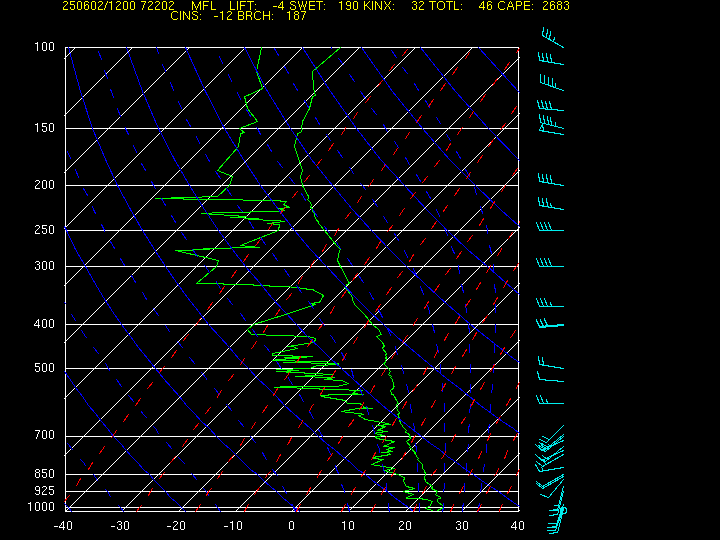Click the CINS value -12
This screenshot has width=720, height=540.
tap(222, 16)
